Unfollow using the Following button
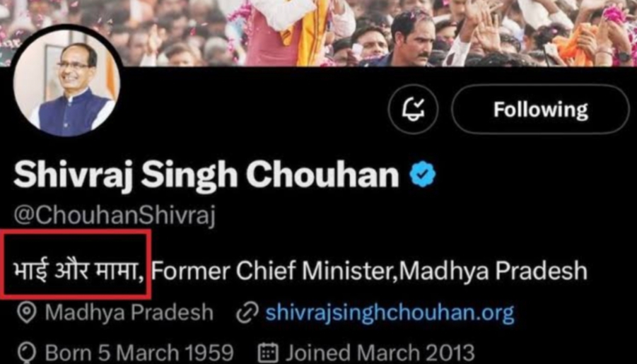The width and height of the screenshot is (637, 364). coord(540,110)
